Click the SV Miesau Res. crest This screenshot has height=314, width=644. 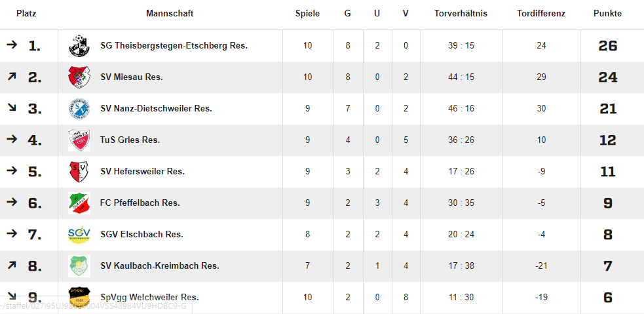coord(79,77)
